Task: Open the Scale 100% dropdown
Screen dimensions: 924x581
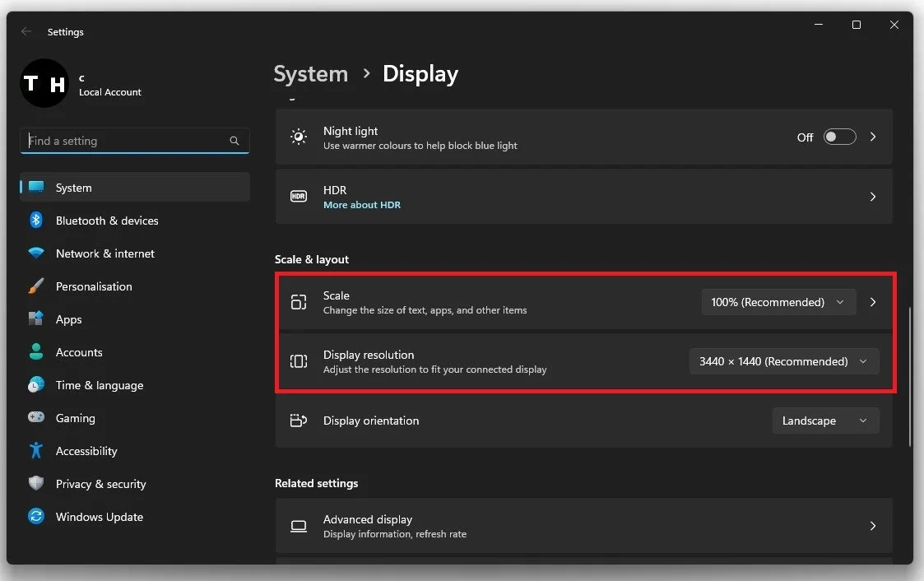Action: 778,302
